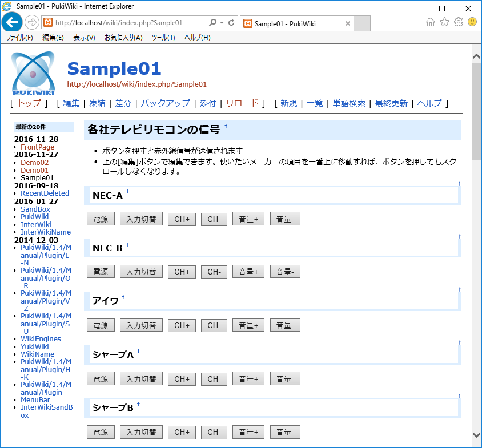Open the お気に入り(A) menu
This screenshot has height=448, width=482.
coord(123,38)
